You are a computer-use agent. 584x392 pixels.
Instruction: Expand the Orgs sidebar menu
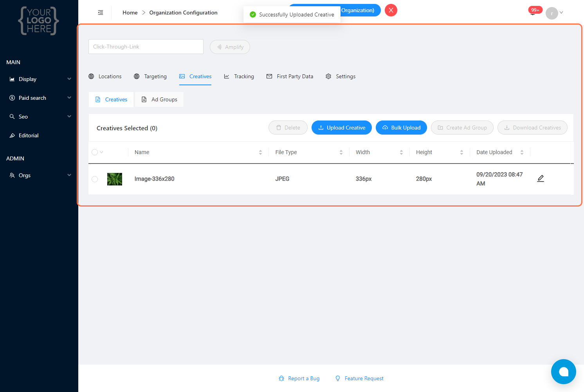tap(69, 175)
